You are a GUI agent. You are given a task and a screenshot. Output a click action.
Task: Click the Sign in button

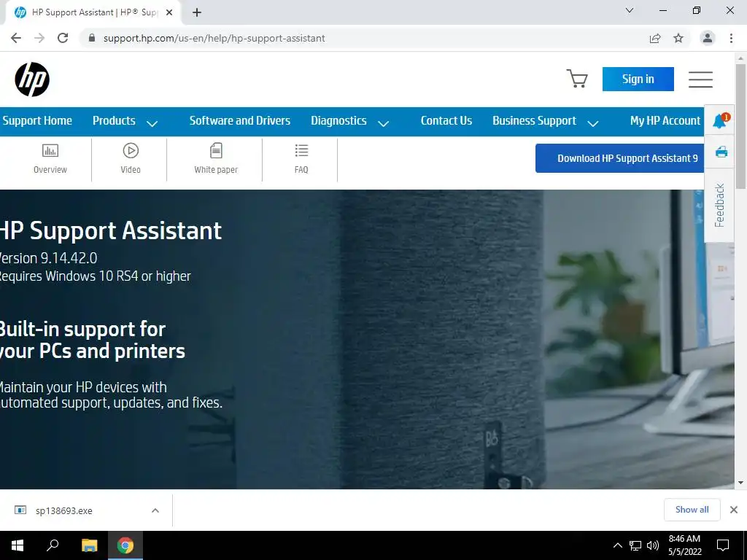pos(638,79)
